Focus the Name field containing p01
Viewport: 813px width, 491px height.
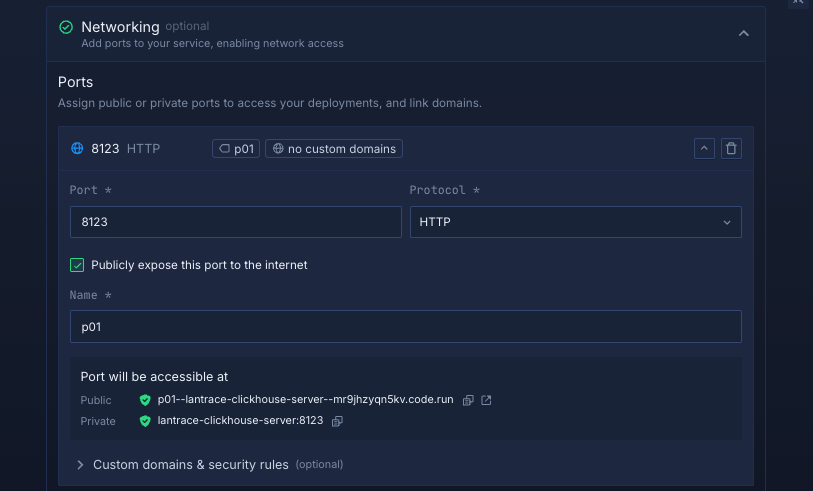tap(405, 327)
